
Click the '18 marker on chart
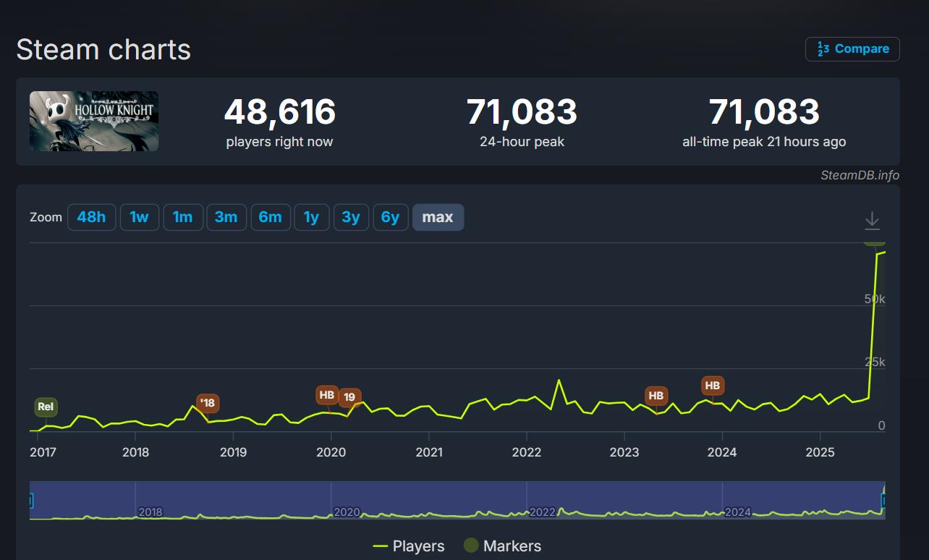click(x=208, y=403)
